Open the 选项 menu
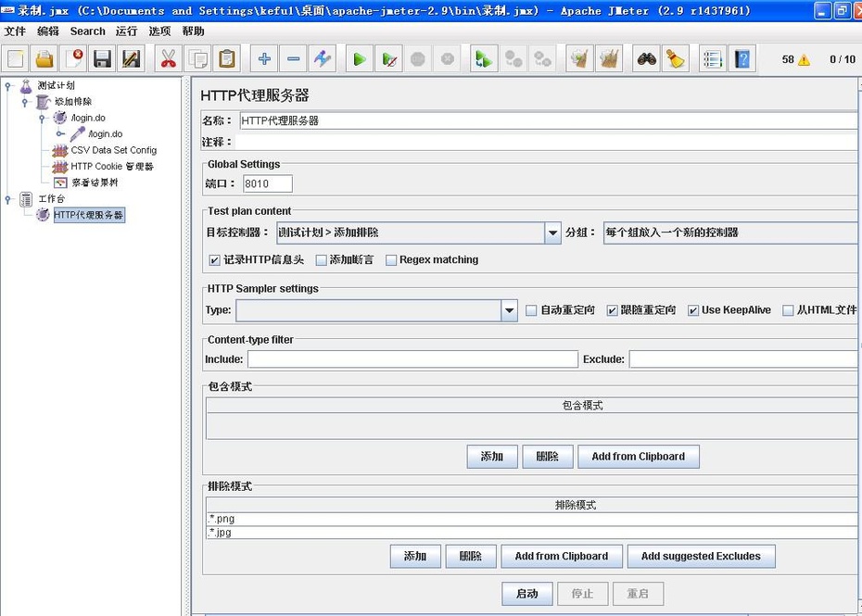This screenshot has height=616, width=862. tap(160, 31)
